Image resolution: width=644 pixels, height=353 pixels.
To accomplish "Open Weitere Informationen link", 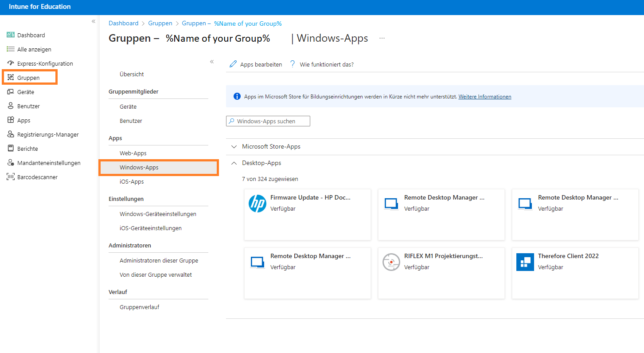I will coord(485,96).
